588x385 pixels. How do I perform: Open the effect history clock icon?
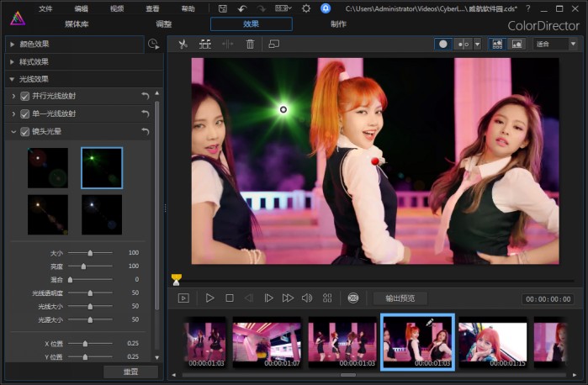(153, 45)
